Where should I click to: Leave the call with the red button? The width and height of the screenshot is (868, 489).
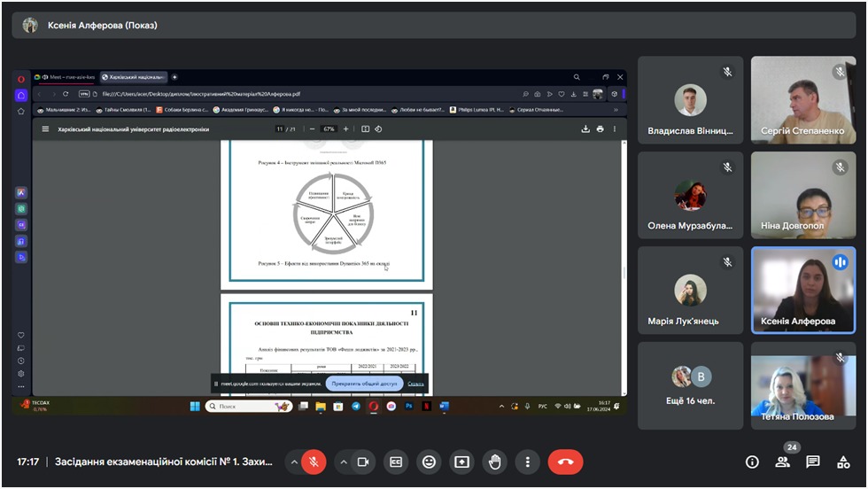(565, 462)
